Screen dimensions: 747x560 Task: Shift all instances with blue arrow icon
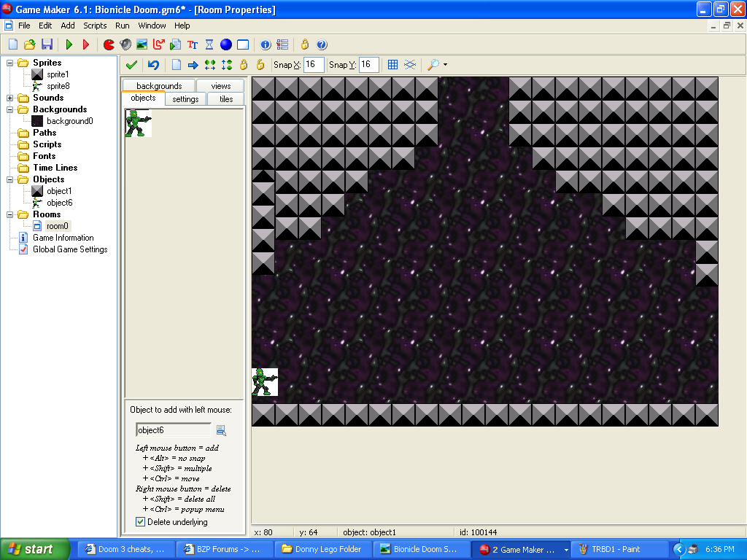pyautogui.click(x=193, y=65)
